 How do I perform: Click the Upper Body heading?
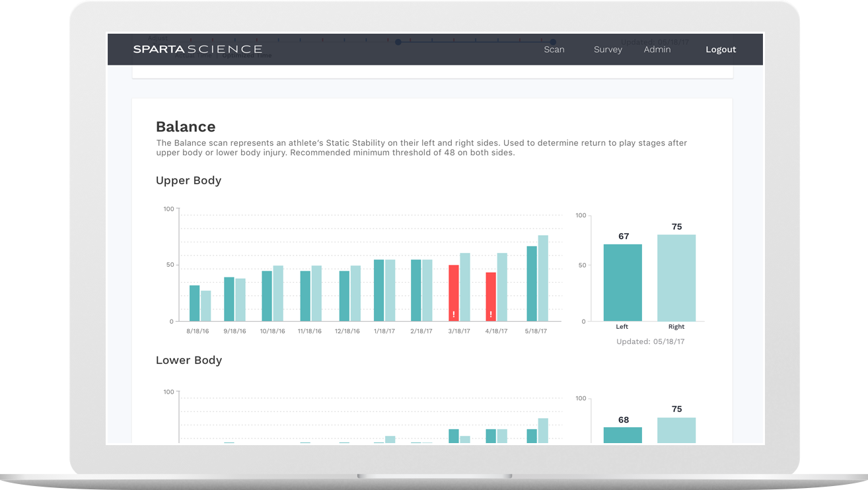188,180
